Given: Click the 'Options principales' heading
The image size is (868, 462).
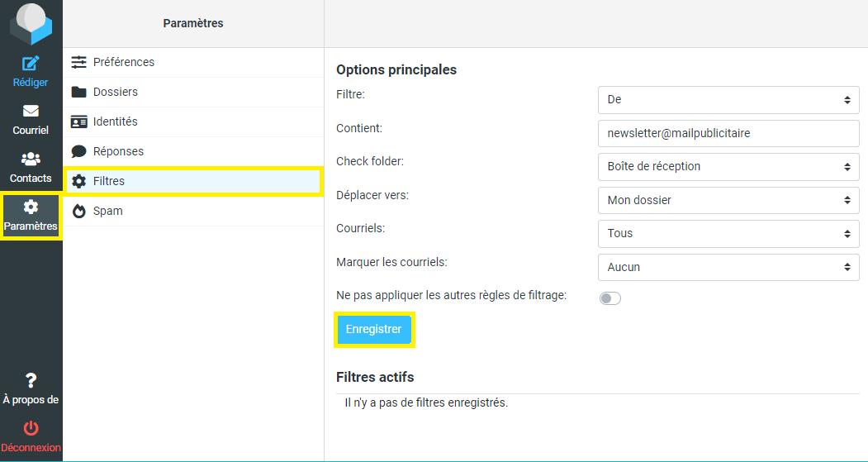Looking at the screenshot, I should click(x=396, y=69).
